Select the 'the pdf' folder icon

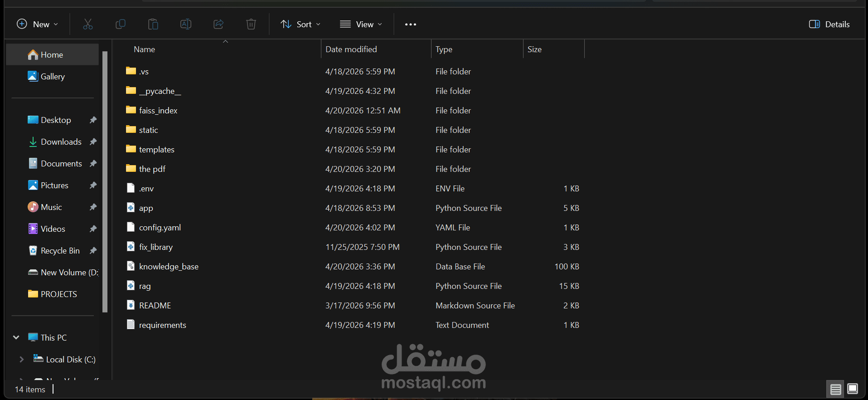[x=131, y=168]
